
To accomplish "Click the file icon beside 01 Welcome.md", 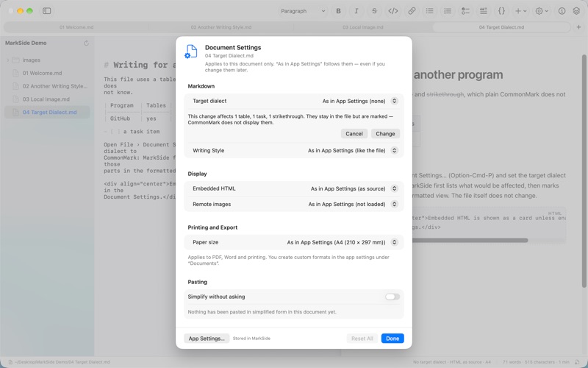I will [x=15, y=73].
